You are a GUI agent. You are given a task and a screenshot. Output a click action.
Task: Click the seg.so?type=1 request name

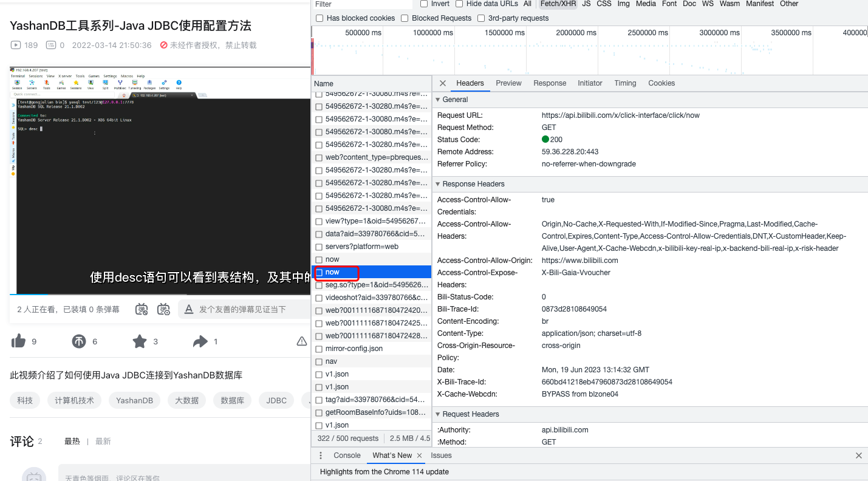point(377,285)
